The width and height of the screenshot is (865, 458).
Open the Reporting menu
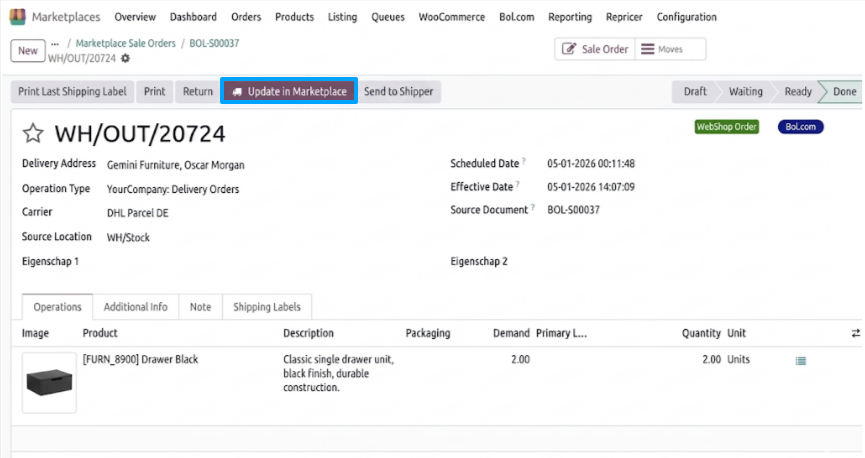coord(570,17)
